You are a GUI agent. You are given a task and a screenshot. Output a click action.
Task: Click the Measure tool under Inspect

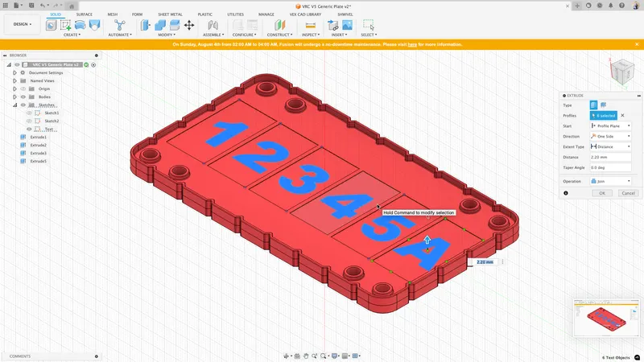(x=310, y=26)
